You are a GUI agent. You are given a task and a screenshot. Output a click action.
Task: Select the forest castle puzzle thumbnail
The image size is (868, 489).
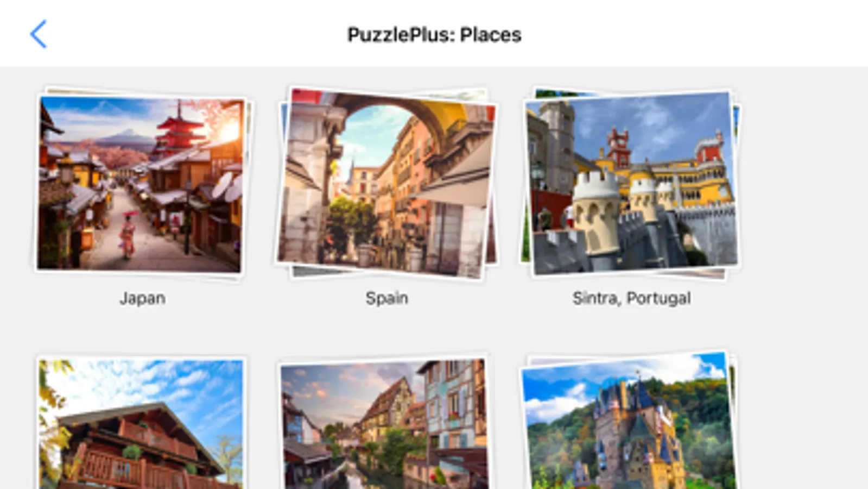(628, 421)
